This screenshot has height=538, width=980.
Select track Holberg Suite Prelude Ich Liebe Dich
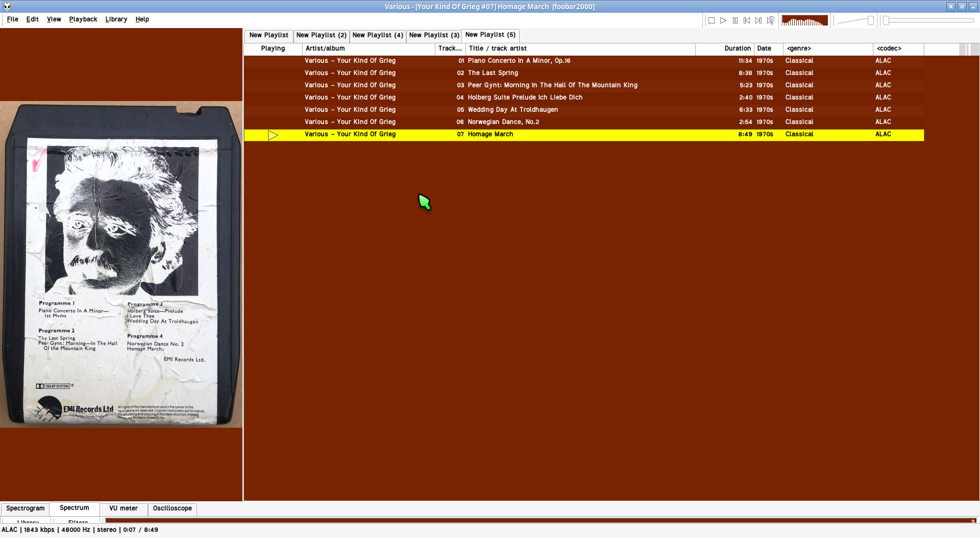pos(584,97)
